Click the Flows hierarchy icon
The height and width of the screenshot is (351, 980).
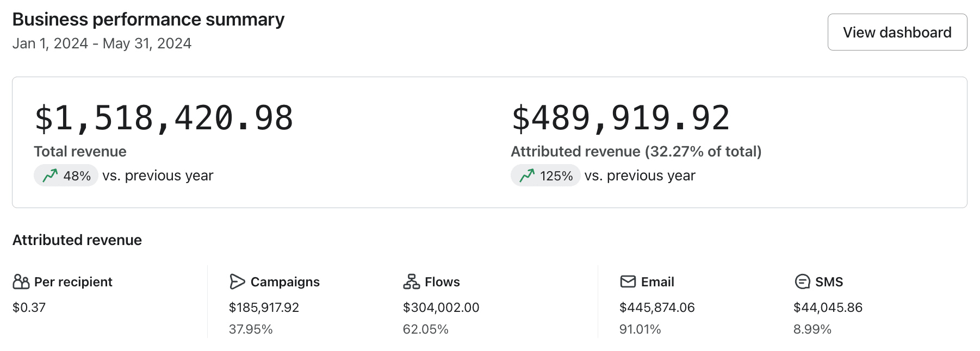412,281
